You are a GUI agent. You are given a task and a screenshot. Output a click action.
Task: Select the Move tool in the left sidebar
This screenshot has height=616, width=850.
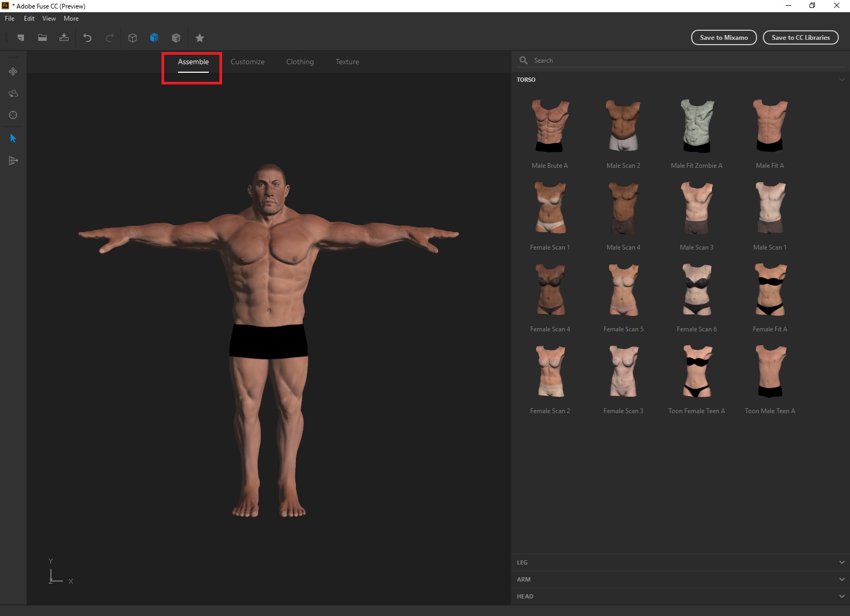click(12, 71)
